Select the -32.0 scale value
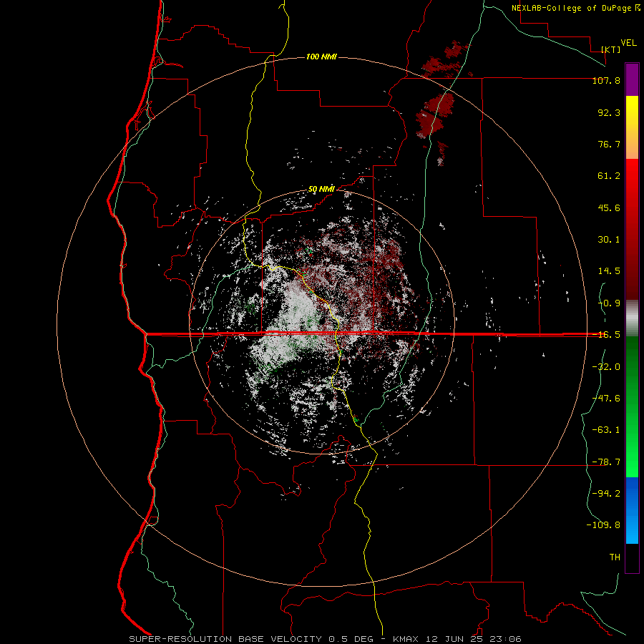 coord(606,366)
